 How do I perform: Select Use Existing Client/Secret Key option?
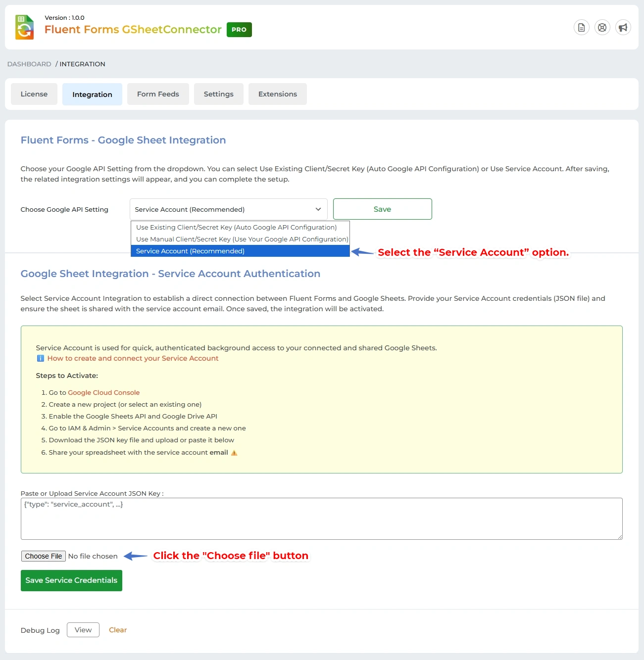[236, 227]
